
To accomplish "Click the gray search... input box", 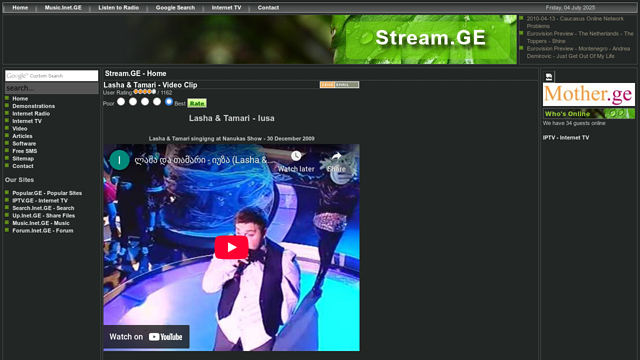I will point(51,88).
